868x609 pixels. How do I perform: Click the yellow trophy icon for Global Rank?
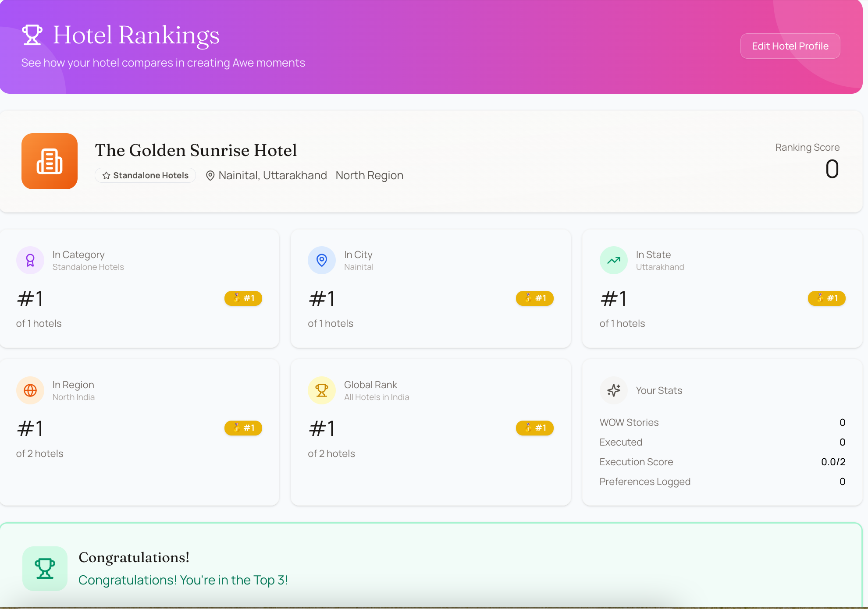point(322,390)
